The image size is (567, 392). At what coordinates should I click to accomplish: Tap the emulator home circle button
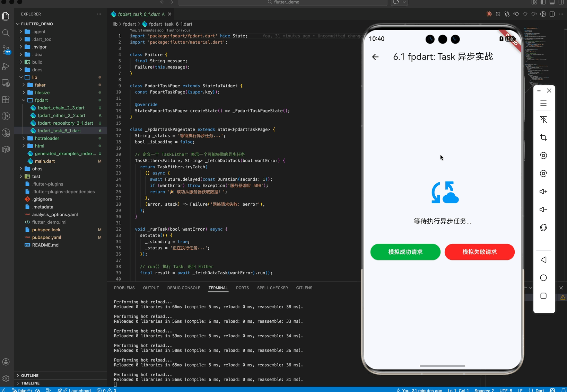point(543,278)
